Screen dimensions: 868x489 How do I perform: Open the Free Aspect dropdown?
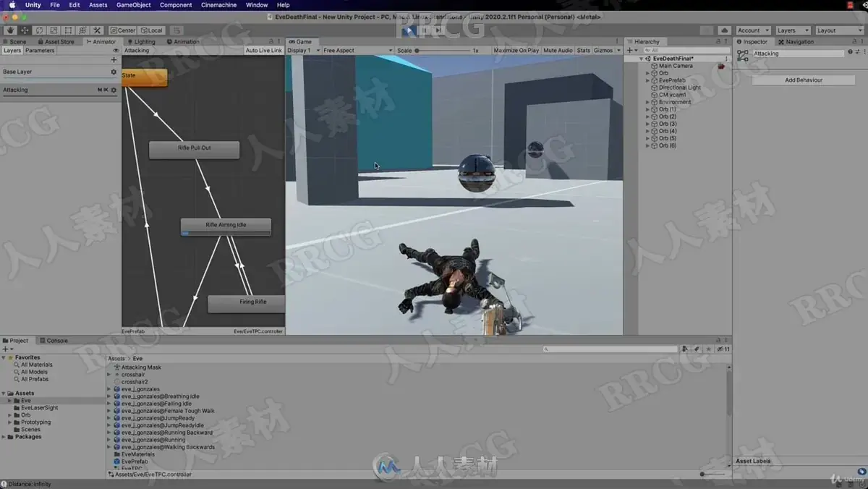click(x=357, y=51)
